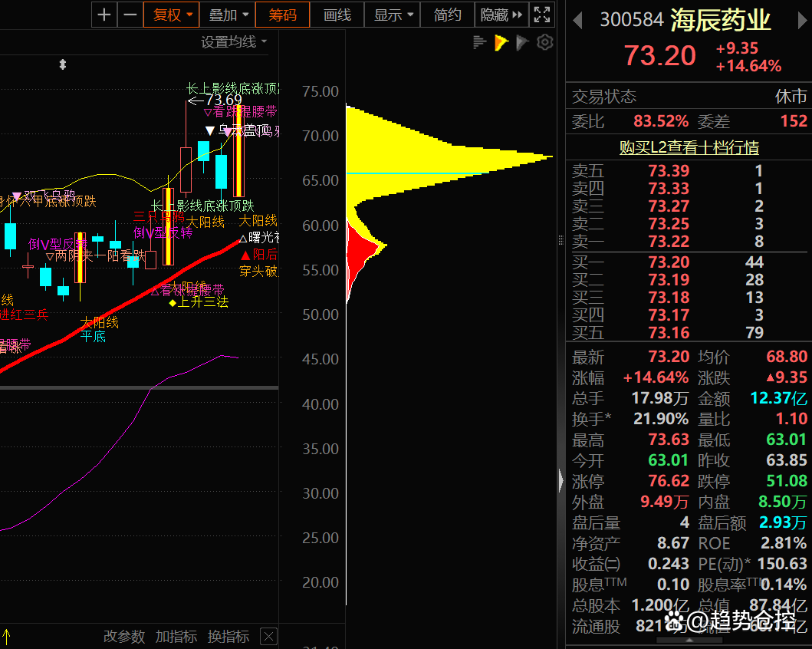Viewport: 812px width, 649px height.
Task: Select the gray flag chip view icon
Action: [523, 42]
